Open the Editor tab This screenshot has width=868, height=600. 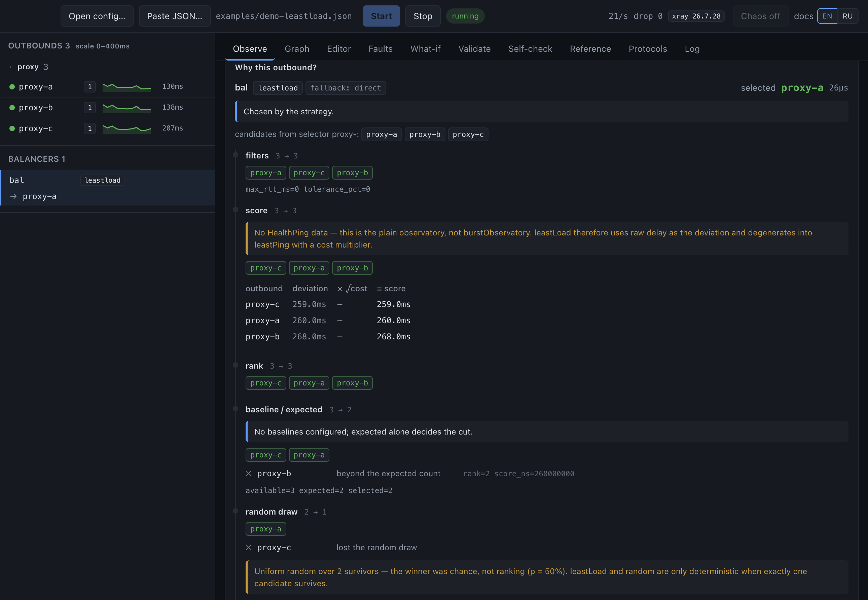pyautogui.click(x=339, y=49)
